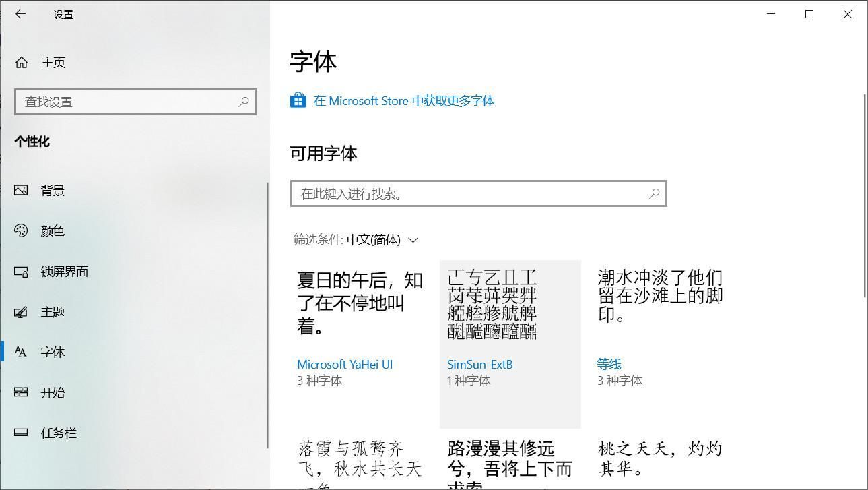Image resolution: width=868 pixels, height=490 pixels.
Task: Select the 颜色 (Colors) palette icon
Action: click(22, 231)
